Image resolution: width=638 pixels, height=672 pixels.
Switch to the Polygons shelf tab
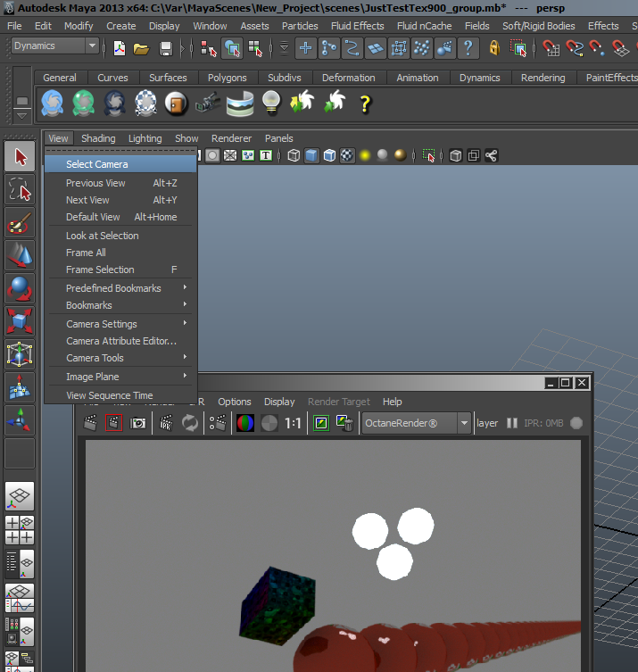pyautogui.click(x=227, y=78)
